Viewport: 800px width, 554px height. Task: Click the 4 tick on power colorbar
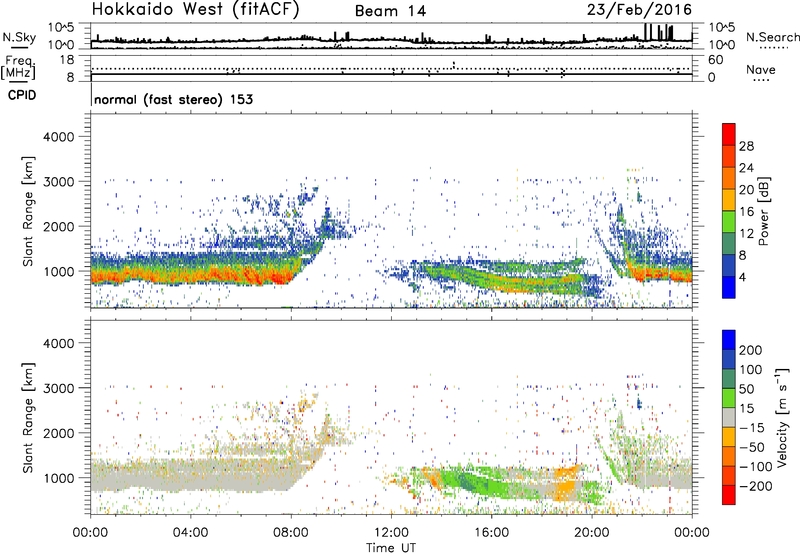742,278
